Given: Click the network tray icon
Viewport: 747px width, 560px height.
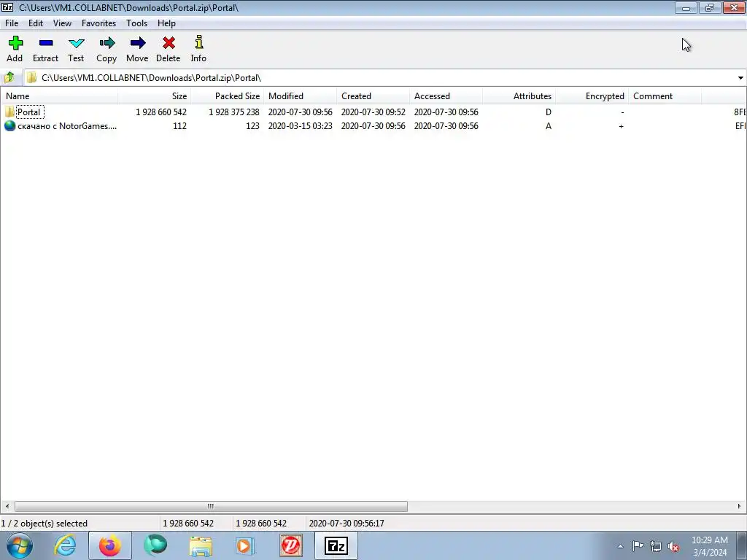Looking at the screenshot, I should [x=656, y=546].
